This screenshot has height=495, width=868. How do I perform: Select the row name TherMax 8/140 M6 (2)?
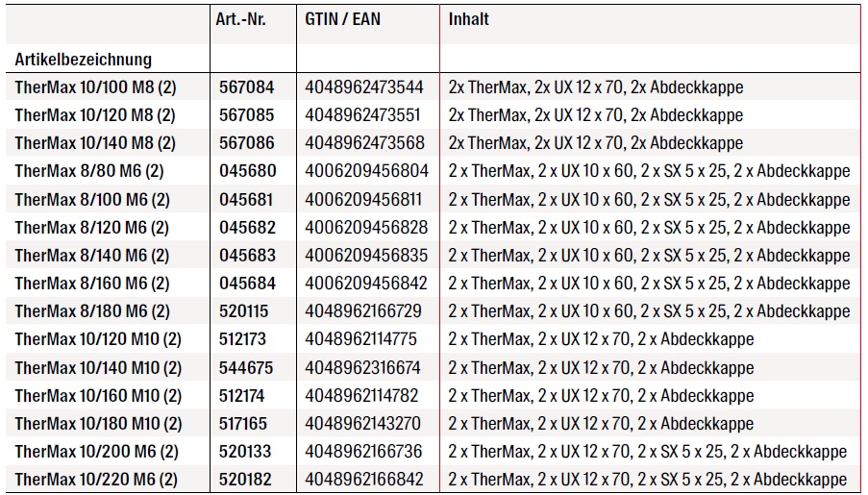tap(92, 256)
